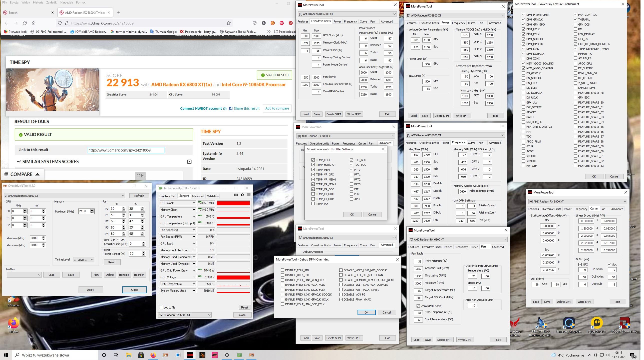Go to the Firefox home page icon
Screen dimensions: 644x360
tap(34, 23)
